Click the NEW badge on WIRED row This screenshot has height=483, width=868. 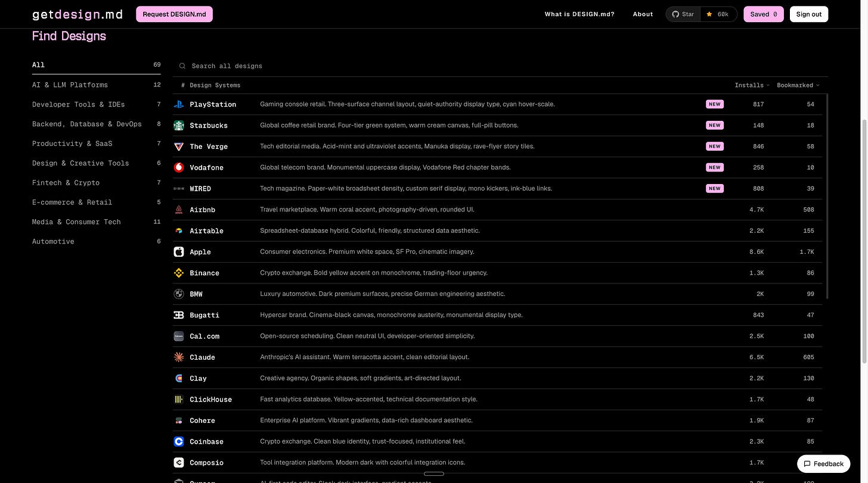click(715, 189)
